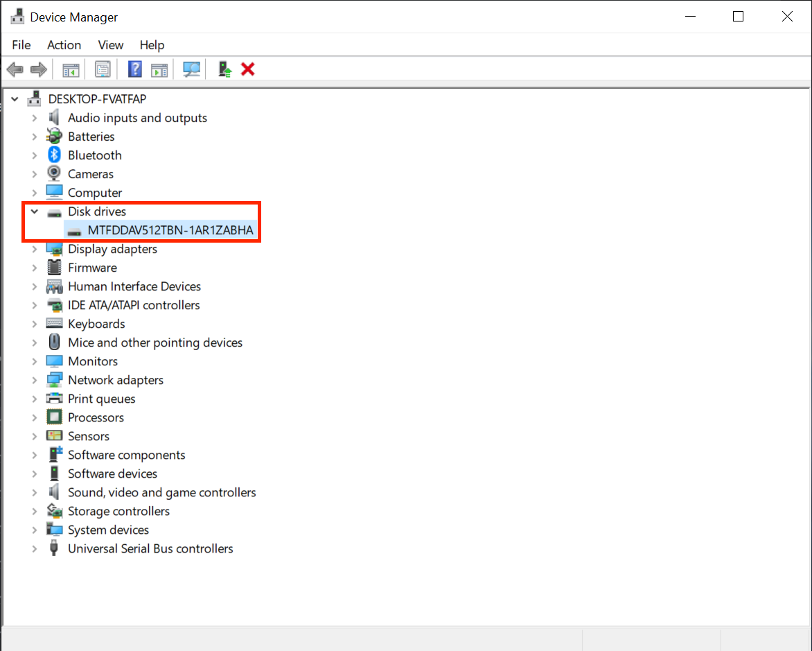Open the View menu

(x=110, y=45)
